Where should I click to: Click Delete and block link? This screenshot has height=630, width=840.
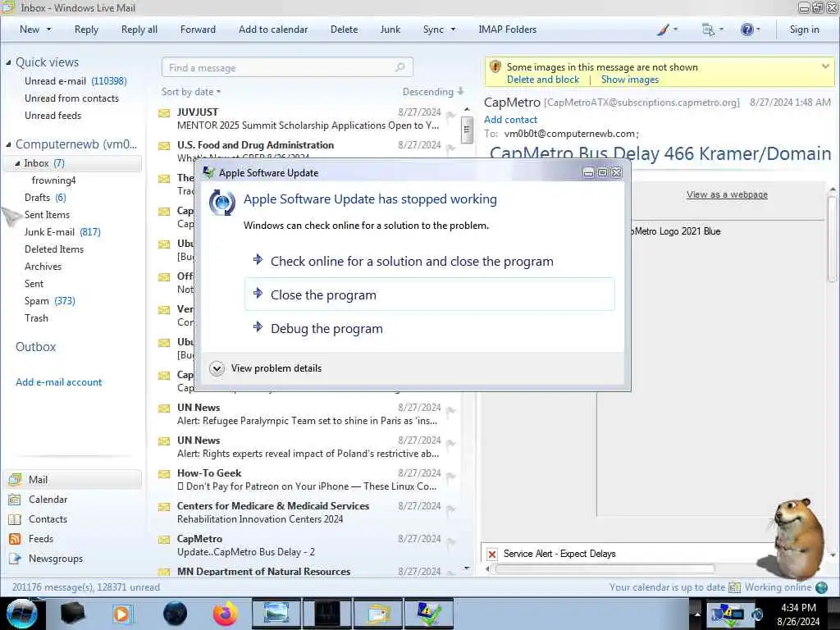(543, 80)
